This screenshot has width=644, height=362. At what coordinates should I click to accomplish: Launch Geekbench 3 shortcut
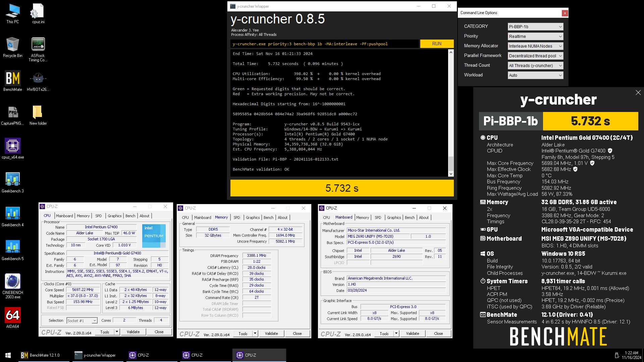pos(13,182)
